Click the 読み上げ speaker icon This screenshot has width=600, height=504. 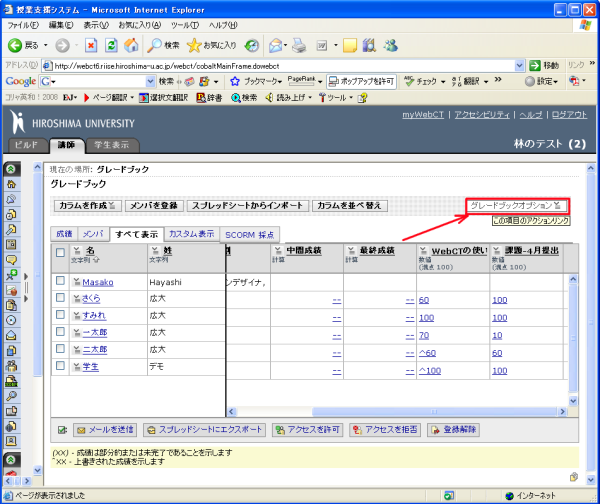coord(269,98)
